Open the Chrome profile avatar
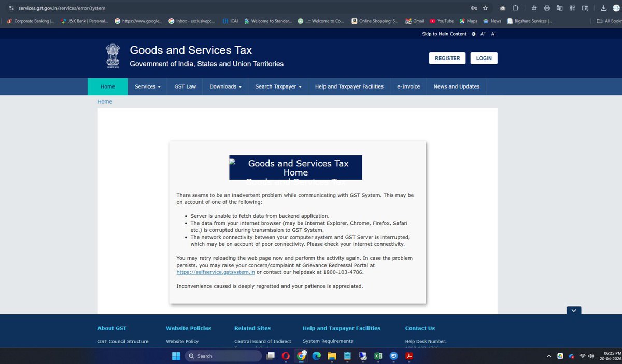The width and height of the screenshot is (622, 364). (x=616, y=8)
